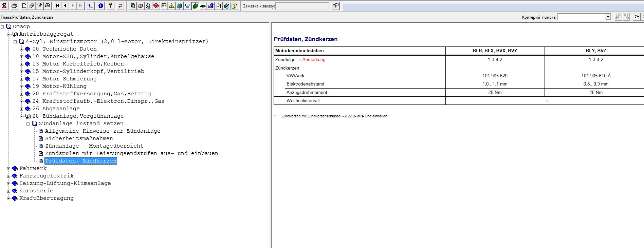Click the yellow question mark help icon
Screen dimensions: 644x248
pyautogui.click(x=110, y=6)
